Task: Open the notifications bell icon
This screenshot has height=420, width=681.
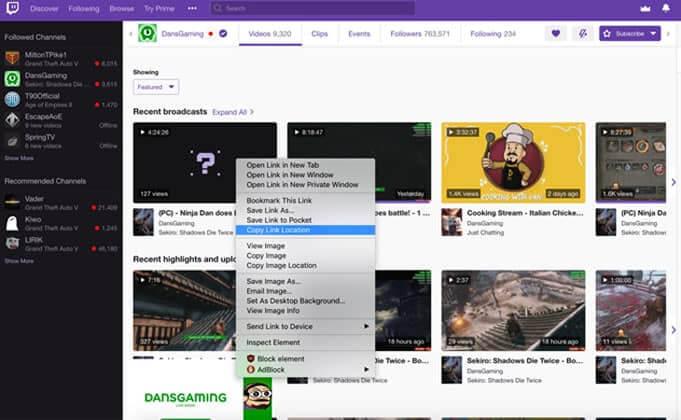Action: [x=665, y=8]
